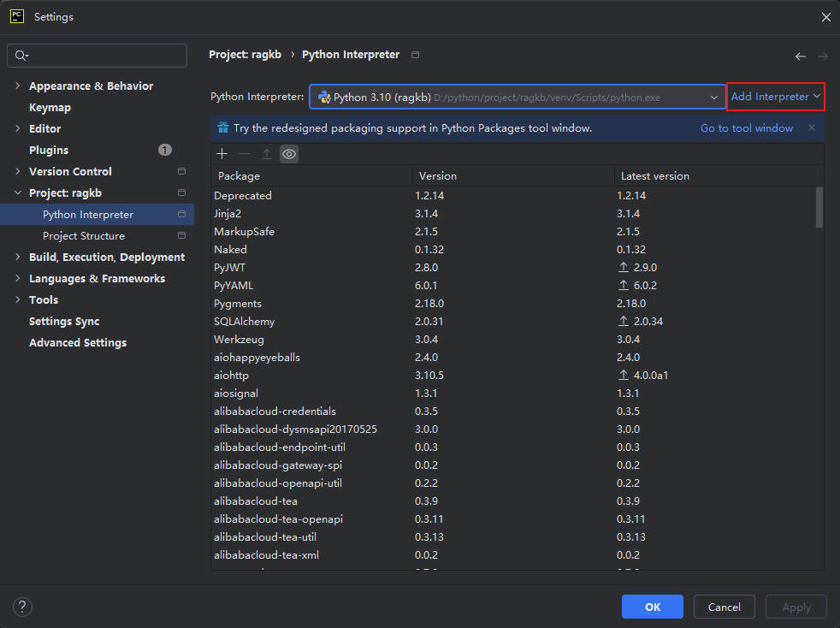840x628 pixels.
Task: Open the Python Interpreter dropdown
Action: click(518, 97)
